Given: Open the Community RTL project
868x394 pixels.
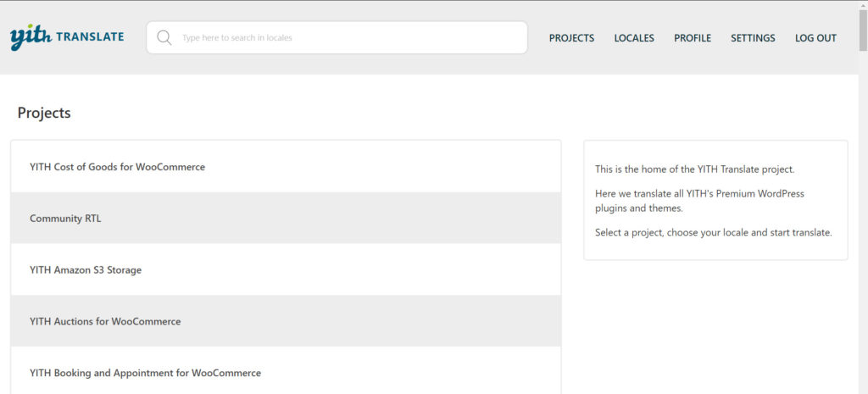Looking at the screenshot, I should click(x=65, y=218).
